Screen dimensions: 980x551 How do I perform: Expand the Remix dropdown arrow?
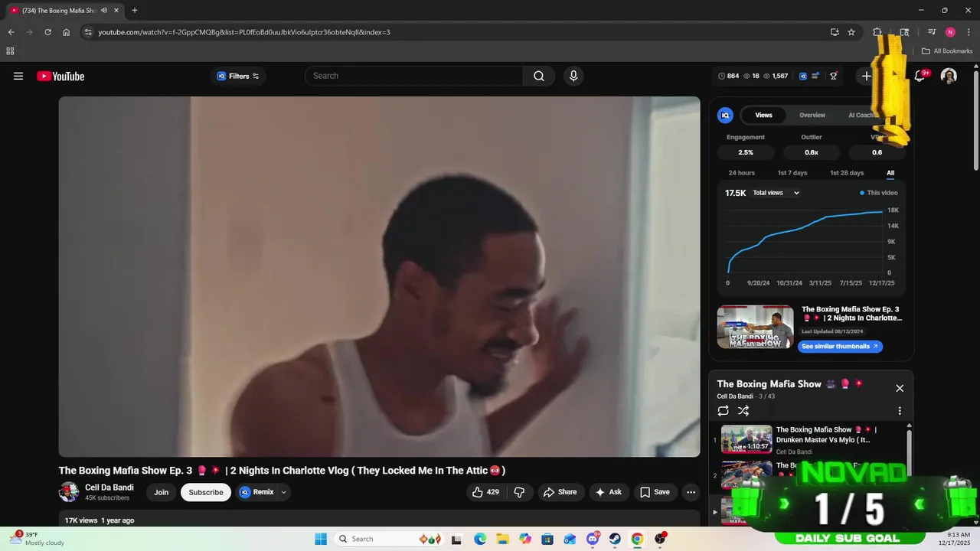click(283, 492)
